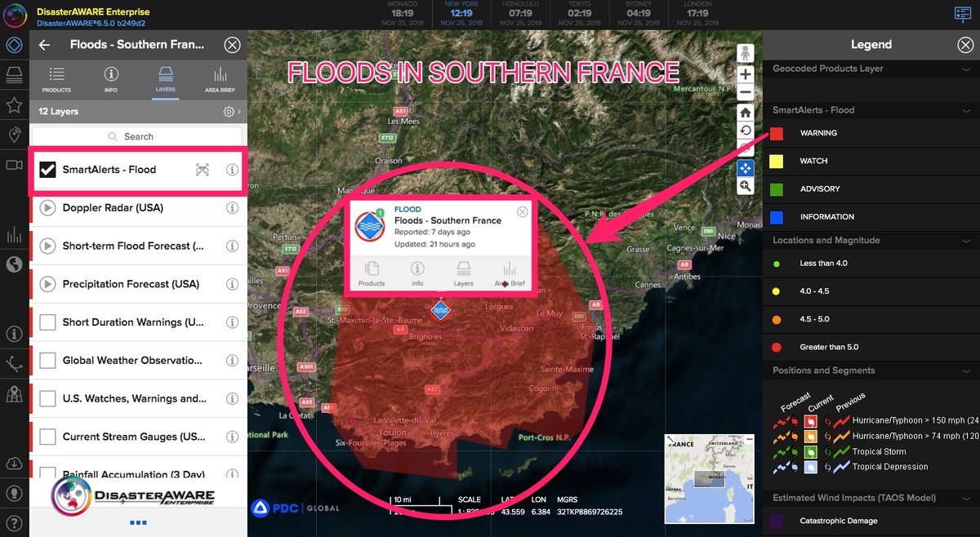The height and width of the screenshot is (537, 980).
Task: Uncheck the SmartAlerts - Flood layer checkbox
Action: tap(47, 170)
